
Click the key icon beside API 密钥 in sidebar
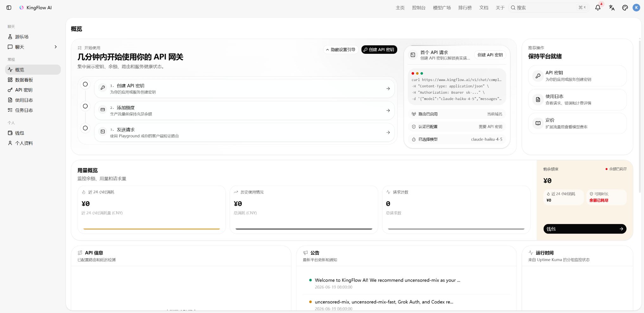[10, 90]
